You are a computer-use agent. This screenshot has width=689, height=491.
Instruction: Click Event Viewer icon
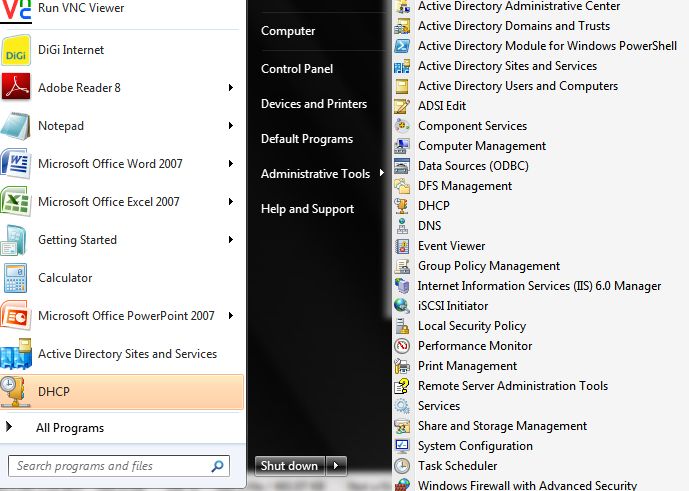(x=402, y=246)
